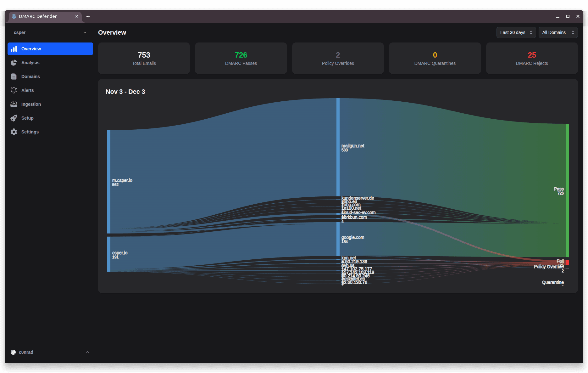Click the c0nrad avatar icon
The width and height of the screenshot is (588, 373).
click(13, 352)
